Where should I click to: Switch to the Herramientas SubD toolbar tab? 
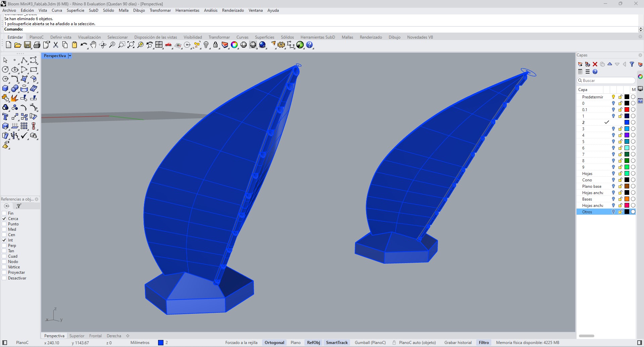point(318,37)
